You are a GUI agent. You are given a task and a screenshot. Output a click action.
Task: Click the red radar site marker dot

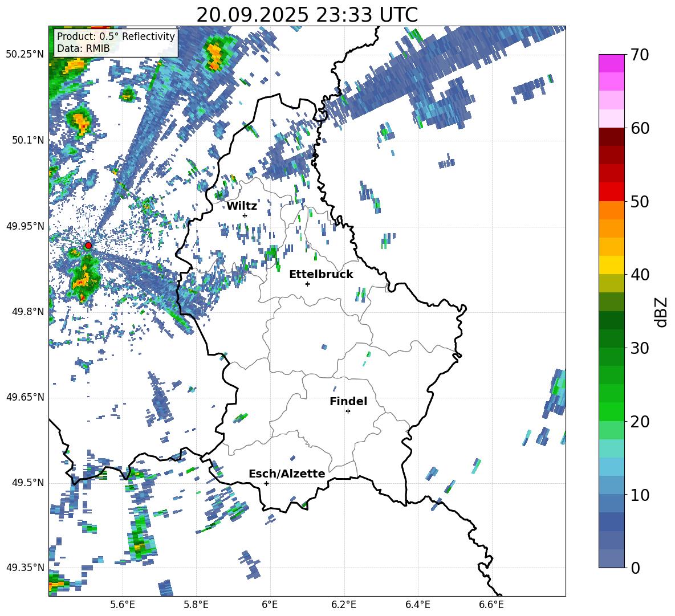[x=88, y=246]
